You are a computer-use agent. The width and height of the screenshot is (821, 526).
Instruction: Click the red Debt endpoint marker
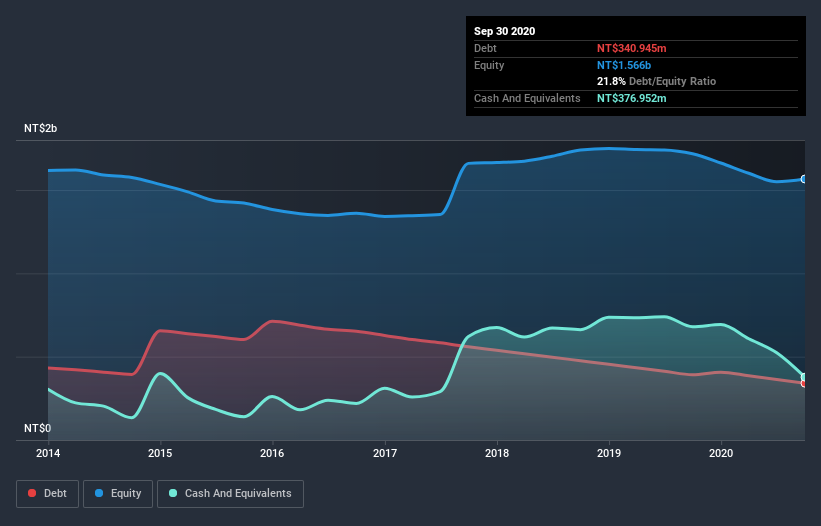pos(804,384)
